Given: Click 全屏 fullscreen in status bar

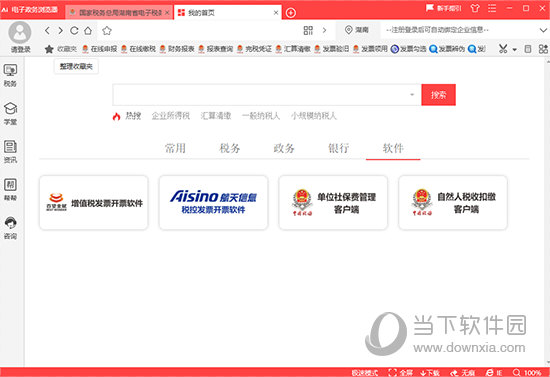Looking at the screenshot, I should coord(401,372).
